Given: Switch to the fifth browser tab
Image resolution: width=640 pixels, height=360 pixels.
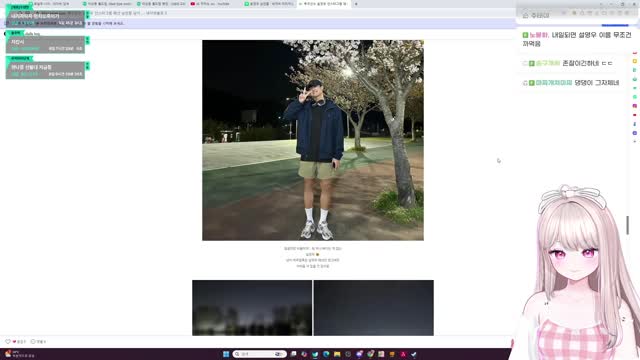Looking at the screenshot, I should pyautogui.click(x=269, y=4).
